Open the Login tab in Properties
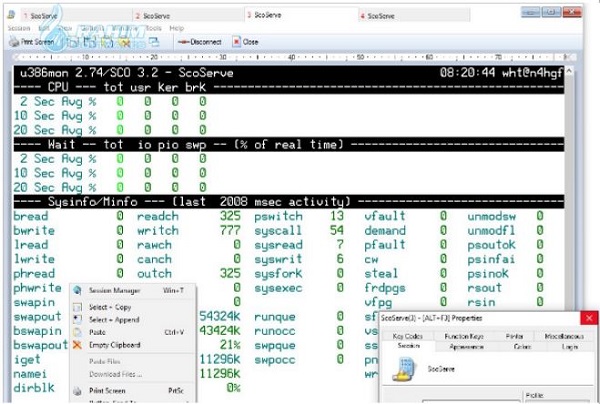Screen dimensions: 600x404 tap(570, 347)
